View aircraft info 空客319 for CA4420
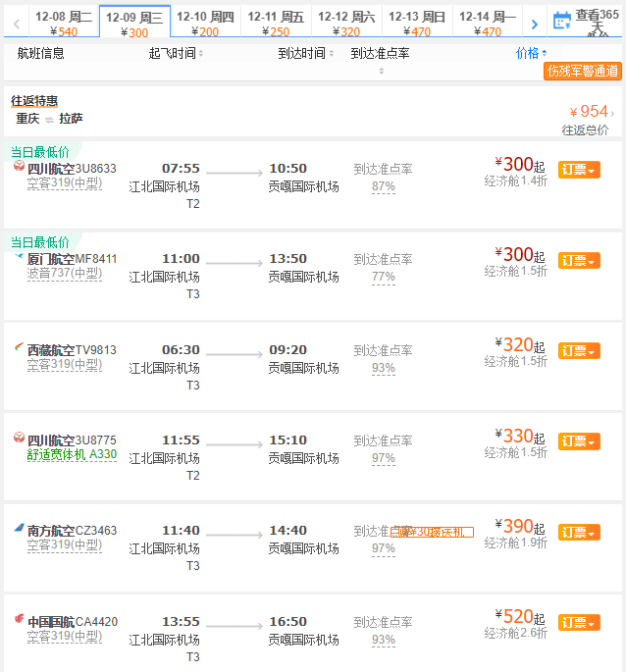The height and width of the screenshot is (672, 626). pyautogui.click(x=65, y=636)
